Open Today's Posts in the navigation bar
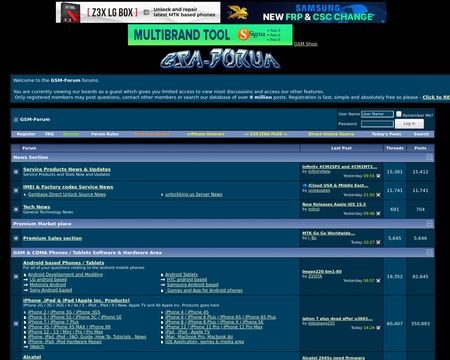 [x=387, y=134]
